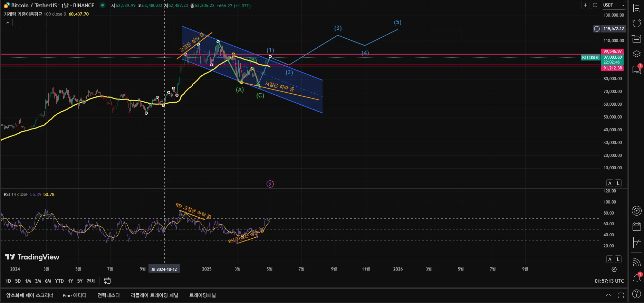The width and height of the screenshot is (644, 303).
Task: Open the object tree layers panel
Action: point(636,54)
